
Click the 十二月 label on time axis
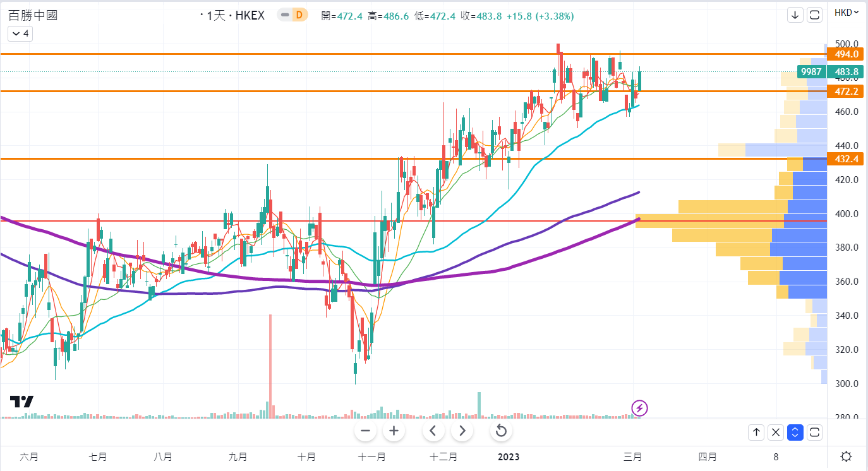(x=443, y=456)
